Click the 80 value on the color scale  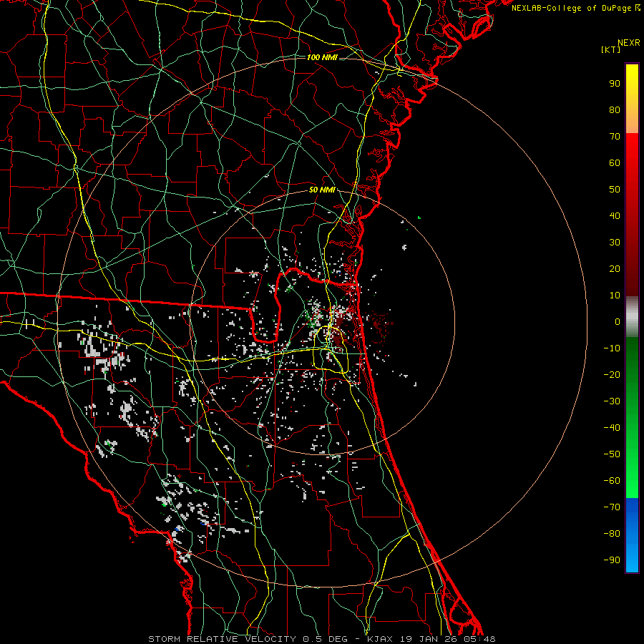click(x=615, y=109)
